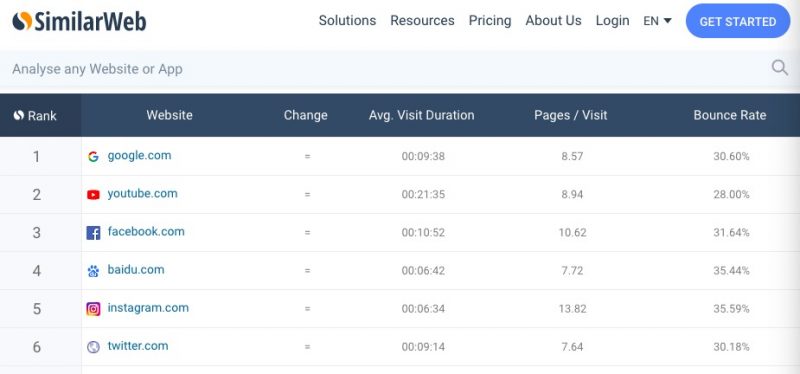Image resolution: width=800 pixels, height=374 pixels.
Task: Click the Twitter globe favicon icon
Action: [x=93, y=347]
